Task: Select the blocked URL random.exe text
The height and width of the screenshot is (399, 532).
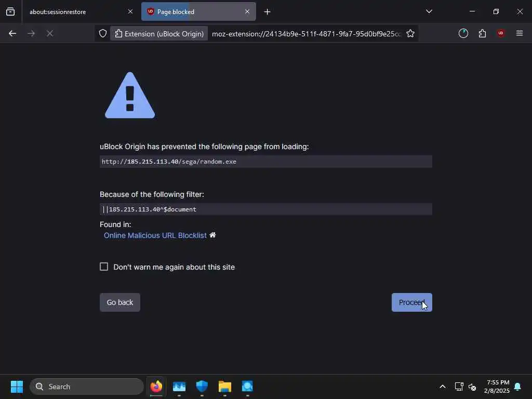Action: click(169, 162)
